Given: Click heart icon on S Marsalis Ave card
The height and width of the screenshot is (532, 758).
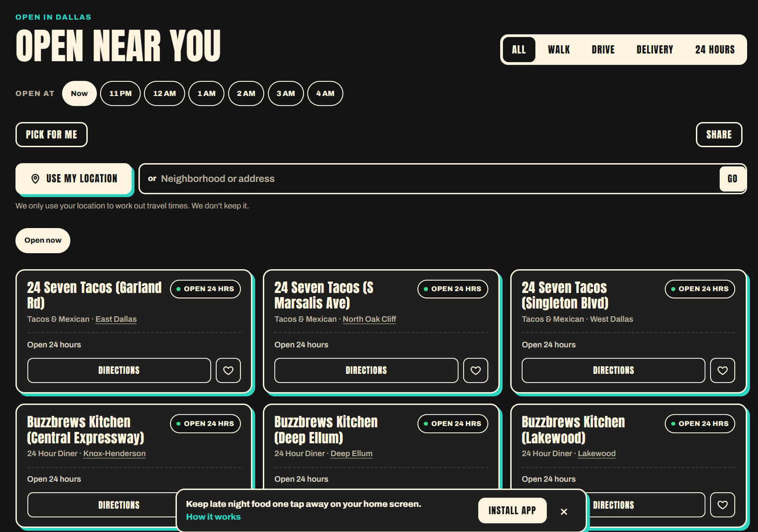Looking at the screenshot, I should tap(476, 370).
